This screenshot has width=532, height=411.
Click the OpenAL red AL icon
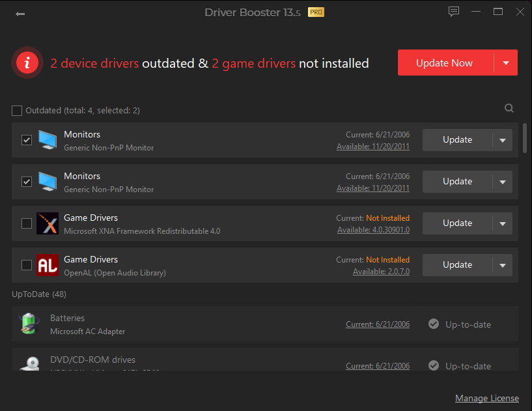pyautogui.click(x=48, y=265)
